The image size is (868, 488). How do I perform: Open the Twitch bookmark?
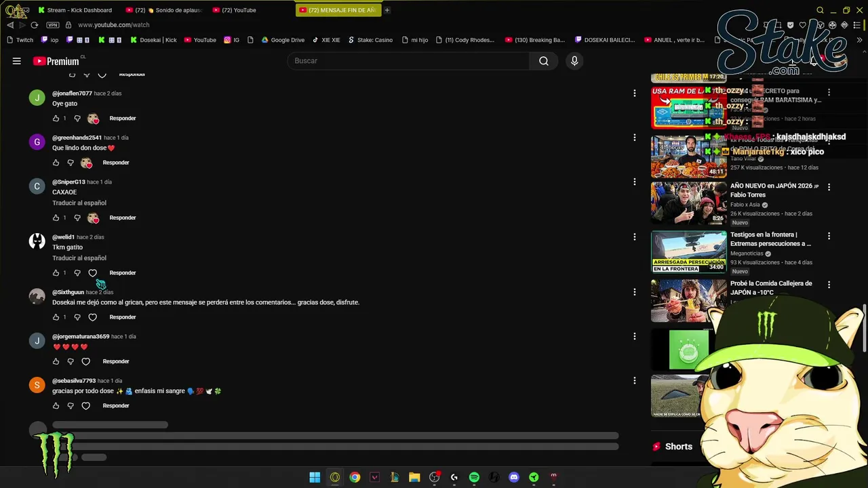click(20, 40)
